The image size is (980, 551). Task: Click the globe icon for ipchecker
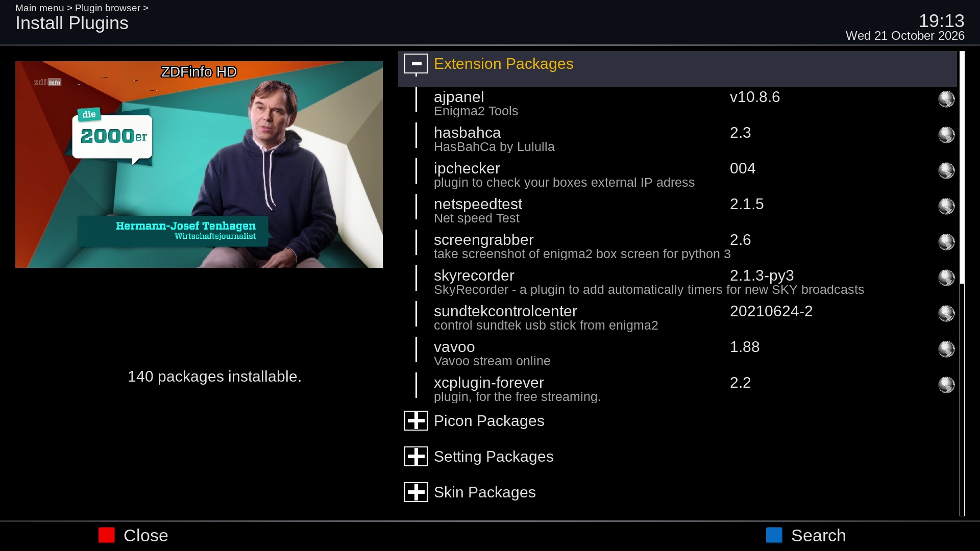coord(946,170)
